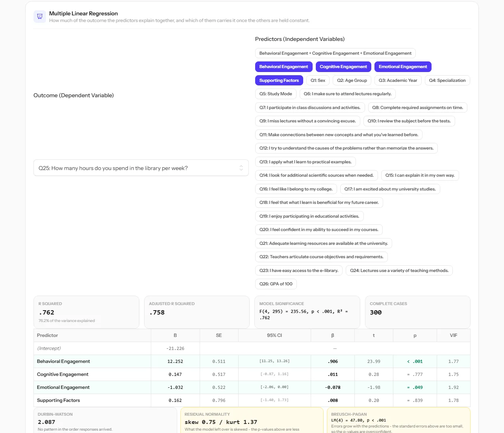Click the Multiple Linear Regression presentation icon

point(40,17)
